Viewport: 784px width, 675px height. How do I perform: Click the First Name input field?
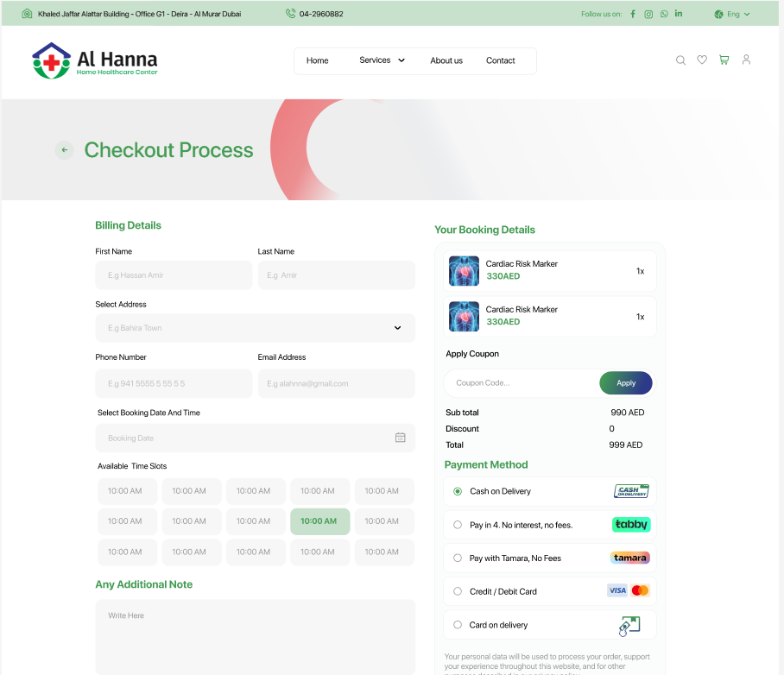pos(174,275)
